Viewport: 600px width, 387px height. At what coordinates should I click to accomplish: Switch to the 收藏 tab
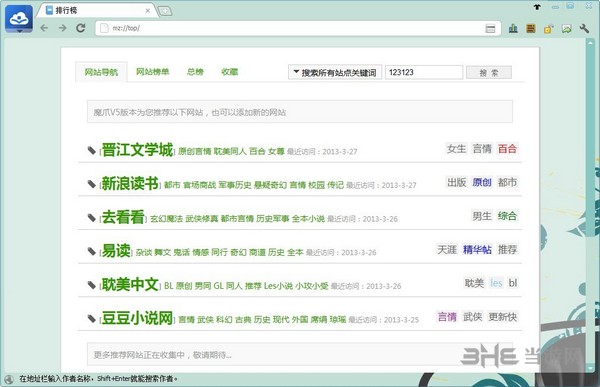coord(230,72)
